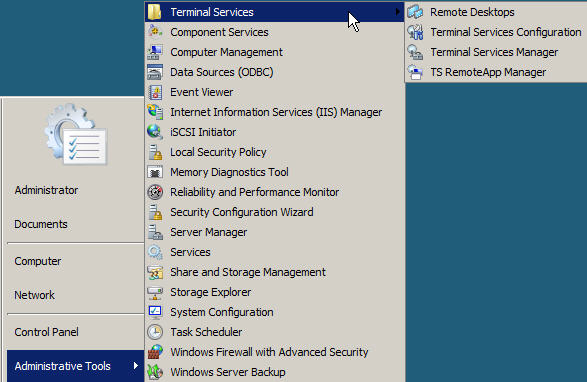This screenshot has height=382, width=587.
Task: Open Terminal Services Configuration
Action: click(x=496, y=32)
